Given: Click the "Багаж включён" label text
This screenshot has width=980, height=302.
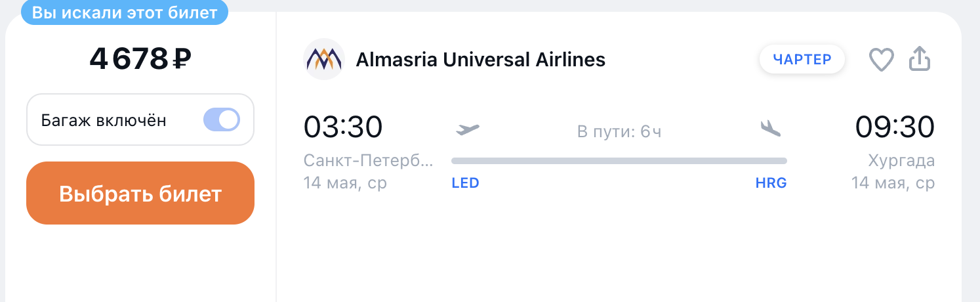Looking at the screenshot, I should 104,120.
